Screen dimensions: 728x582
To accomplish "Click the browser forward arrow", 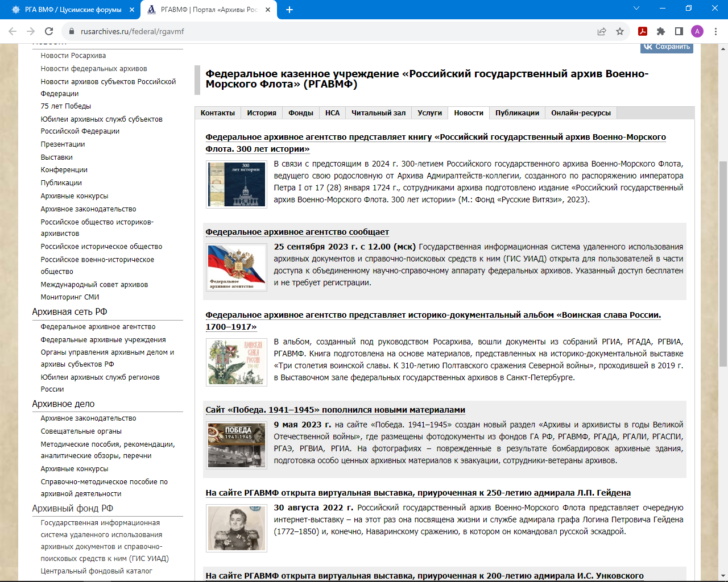I will (31, 31).
